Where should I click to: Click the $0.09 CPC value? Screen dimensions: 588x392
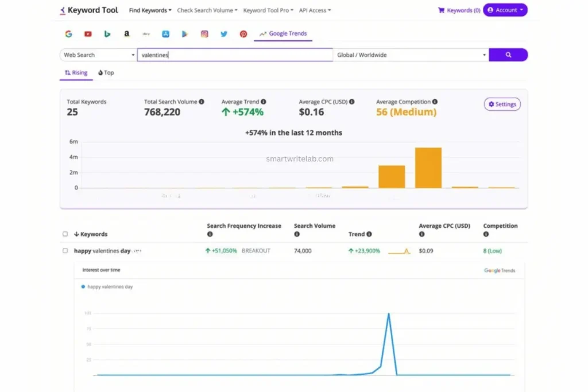point(426,251)
